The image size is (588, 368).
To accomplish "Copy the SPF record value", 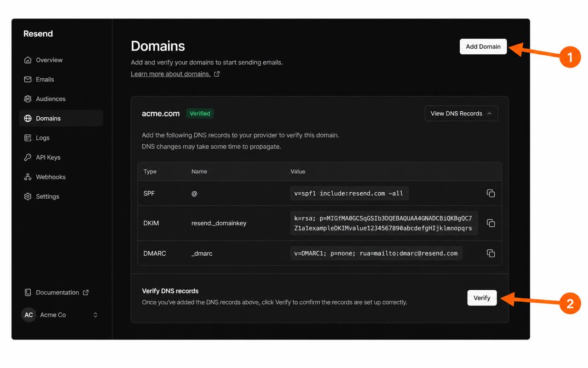I will [491, 193].
